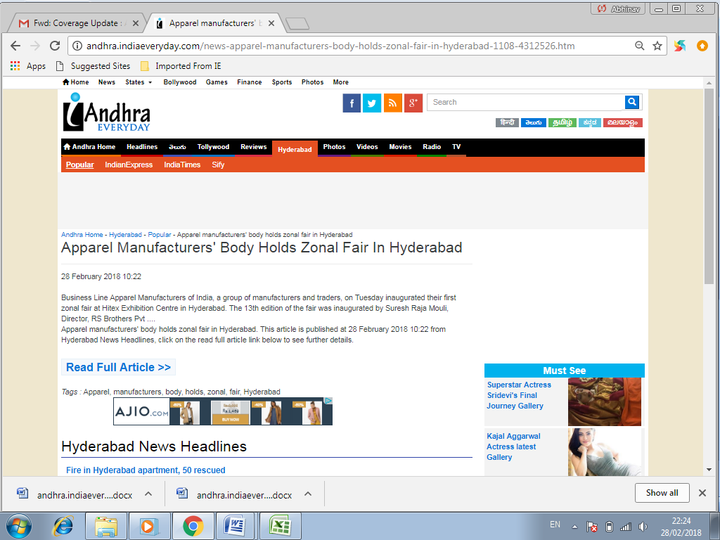The width and height of the screenshot is (720, 540).
Task: Click the AJIO.com banner advertisement
Action: 223,411
